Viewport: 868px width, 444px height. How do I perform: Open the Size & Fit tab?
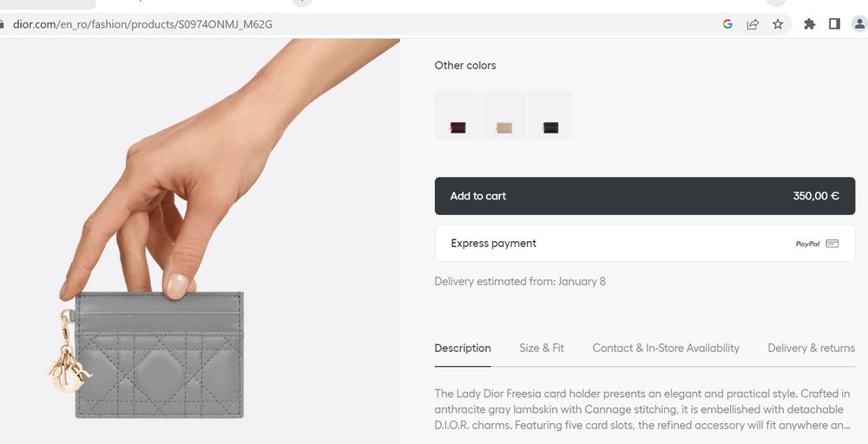click(x=542, y=349)
